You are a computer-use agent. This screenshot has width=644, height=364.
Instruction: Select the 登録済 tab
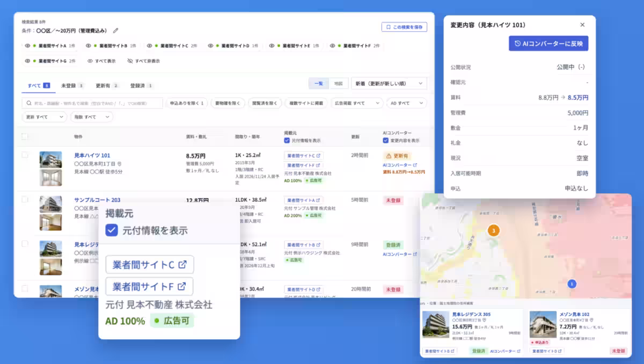[x=142, y=85]
